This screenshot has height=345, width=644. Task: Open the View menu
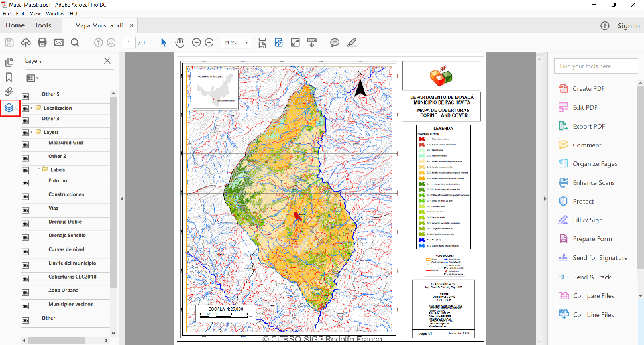click(x=36, y=13)
